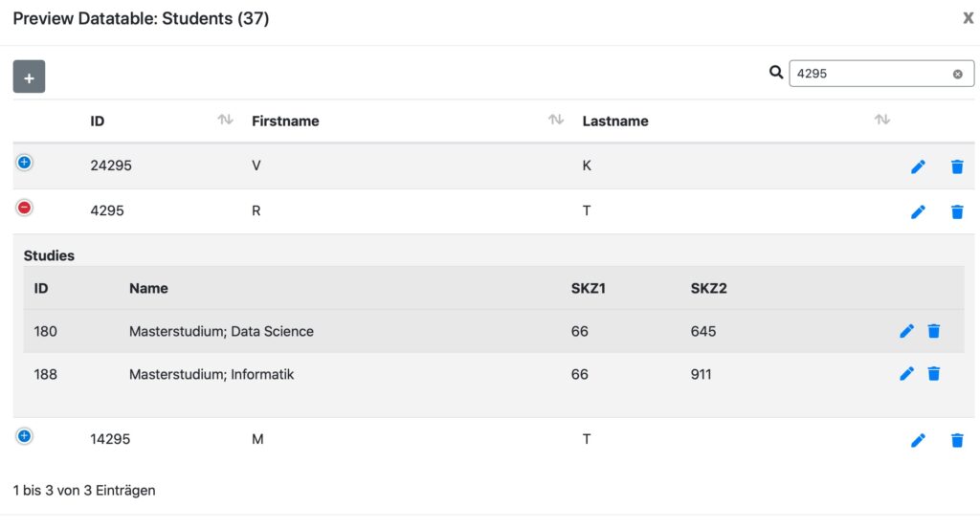Viewport: 980px width, 529px height.
Task: Edit student 4295 using pencil icon
Action: coord(918,211)
